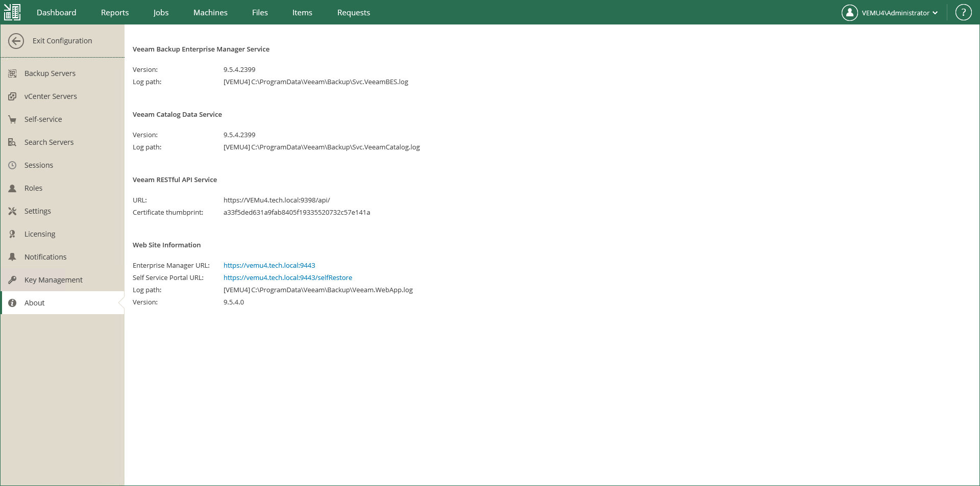980x486 pixels.
Task: Click the vCenter Servers sidebar icon
Action: coord(12,96)
